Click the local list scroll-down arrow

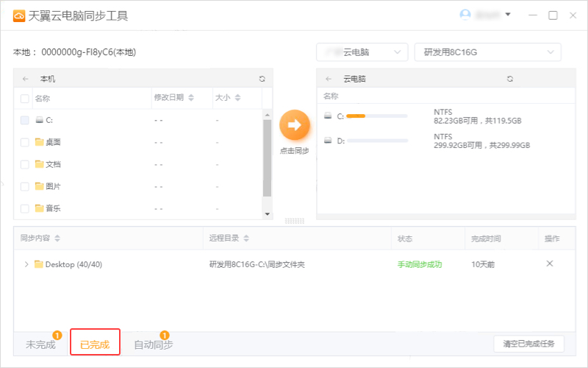point(268,214)
